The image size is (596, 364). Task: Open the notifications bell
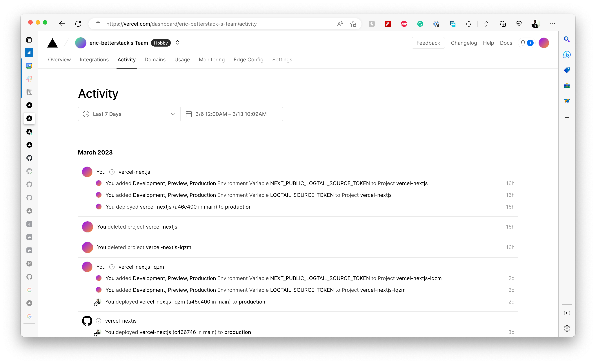[x=523, y=43]
